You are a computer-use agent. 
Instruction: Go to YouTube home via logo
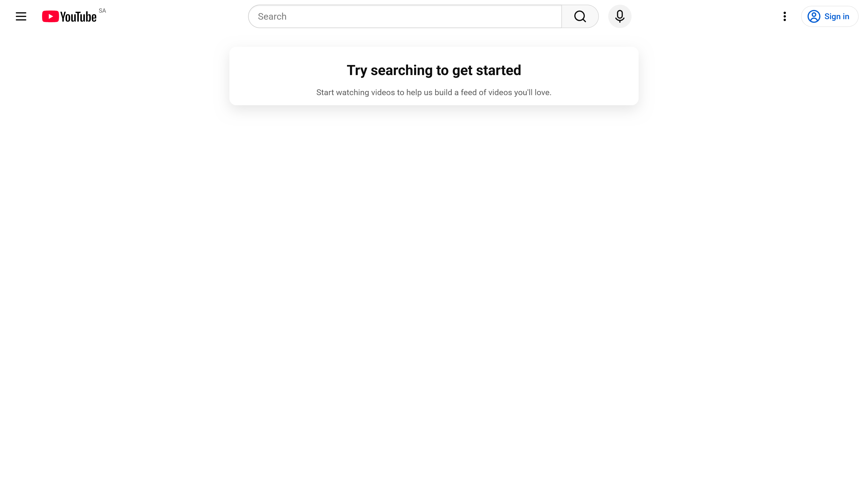(x=69, y=16)
